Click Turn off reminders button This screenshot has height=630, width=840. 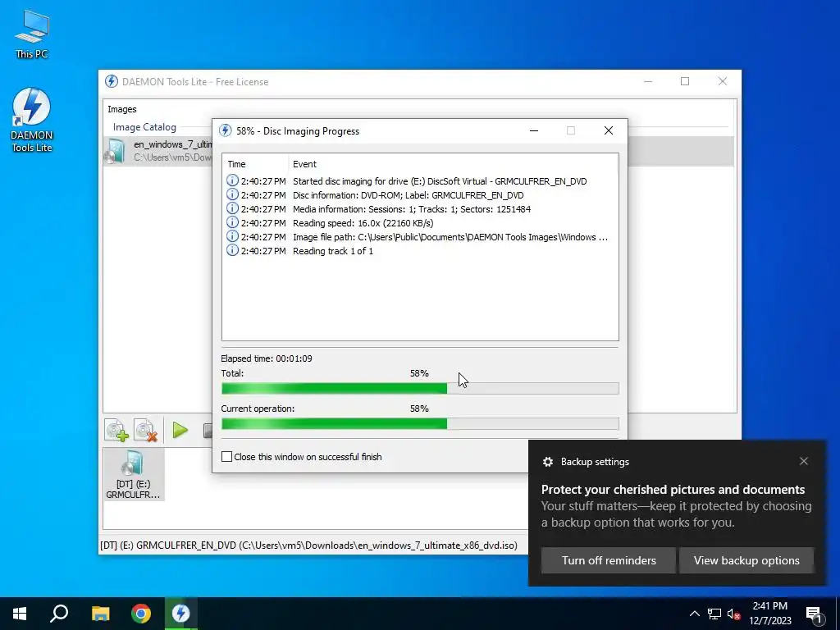coord(609,560)
